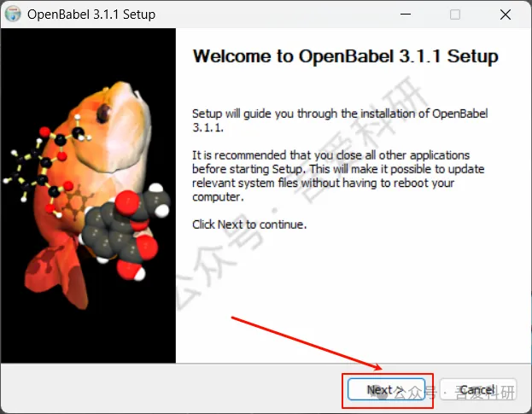Click the 'Welcome to OpenBabel 3.1.1 Setup' heading
532x414 pixels.
(345, 56)
